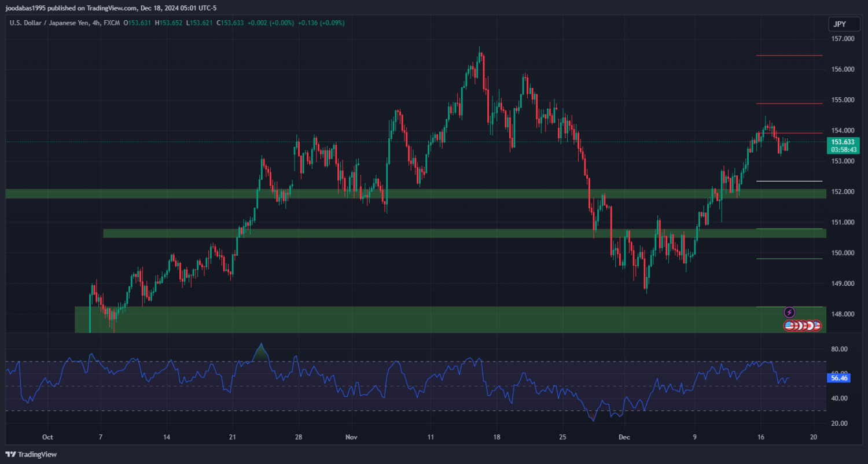Click the Nov label on the time axis
This screenshot has height=464, width=868.
[351, 437]
